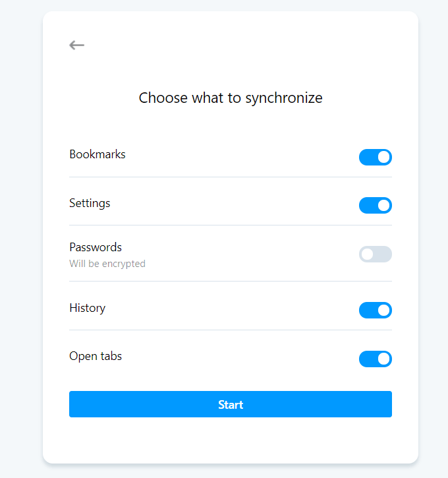Screen dimensions: 448x478
Task: Click empty card space below Start button
Action: (231, 440)
